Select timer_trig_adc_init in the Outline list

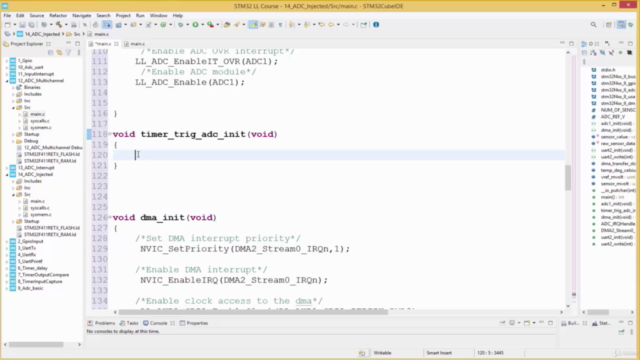point(617,211)
